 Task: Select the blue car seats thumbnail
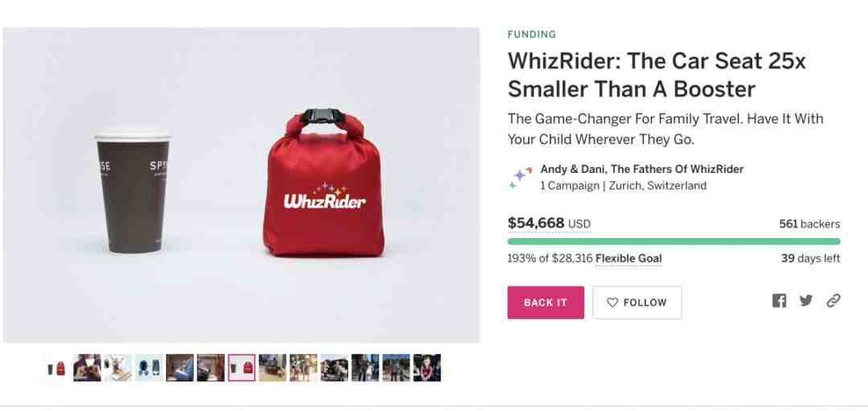point(149,368)
